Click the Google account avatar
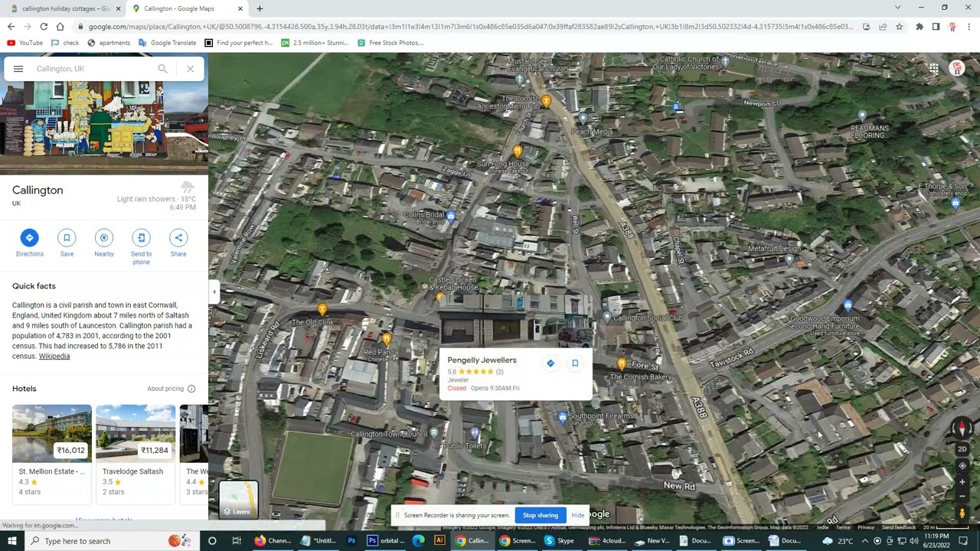This screenshot has height=551, width=980. (957, 69)
